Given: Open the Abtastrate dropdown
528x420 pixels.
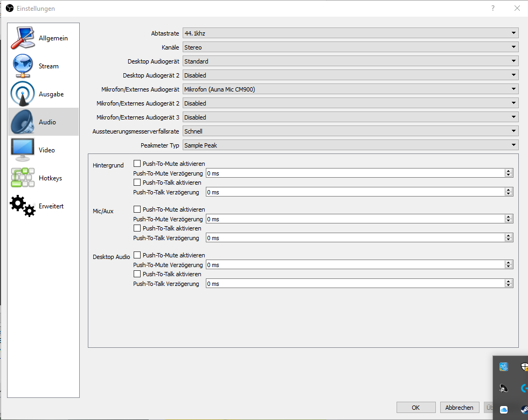Looking at the screenshot, I should coord(350,33).
